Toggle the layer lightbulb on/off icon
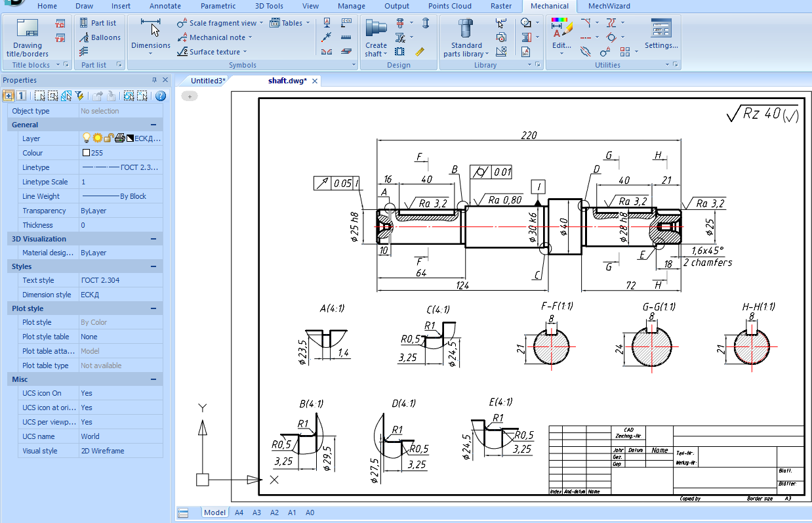Image resolution: width=812 pixels, height=523 pixels. tap(86, 138)
